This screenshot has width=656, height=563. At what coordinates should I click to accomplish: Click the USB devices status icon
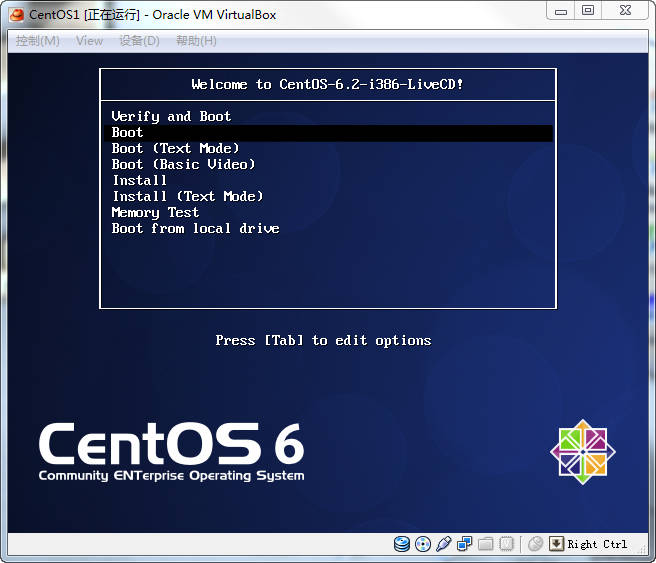tap(443, 544)
